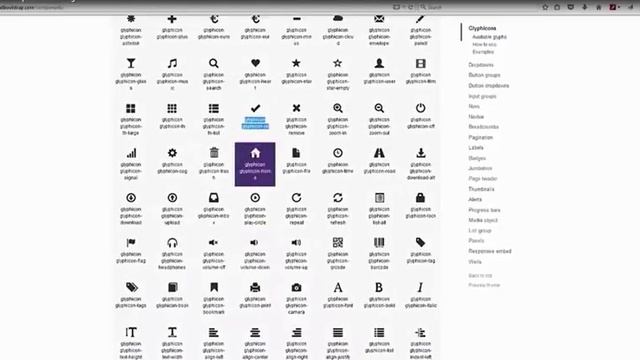The image size is (640, 360).
Task: Open Progress bars sidebar link
Action: [484, 210]
